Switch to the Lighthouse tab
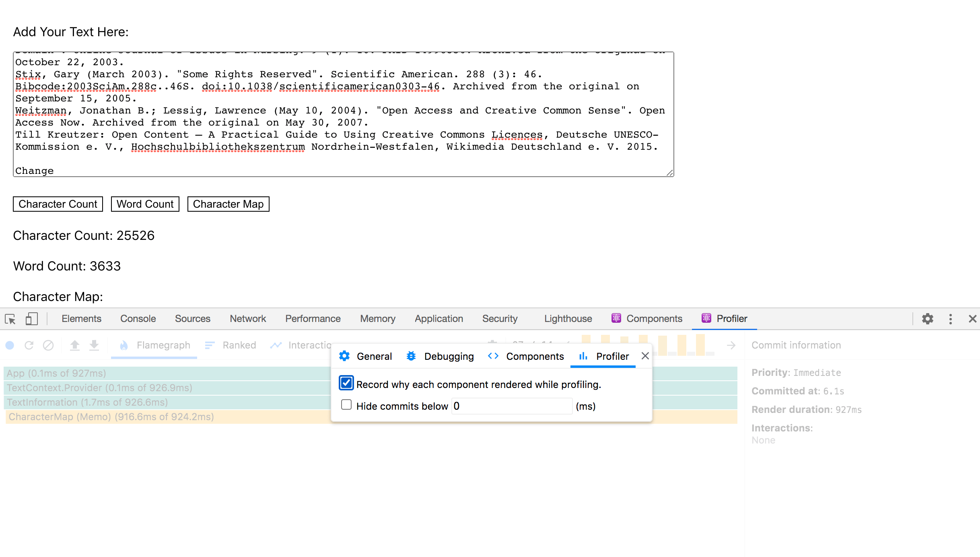This screenshot has height=557, width=980. click(x=568, y=319)
